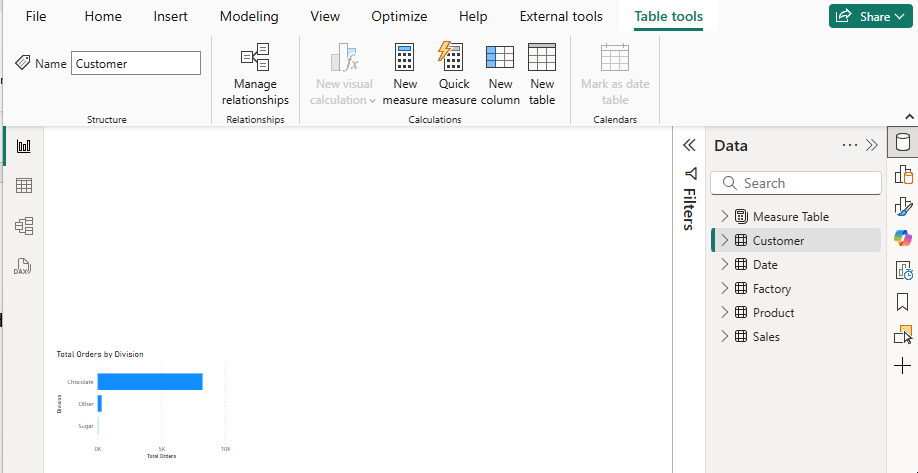Open the File menu
Screen dimensions: 918x473
pyautogui.click(x=36, y=16)
